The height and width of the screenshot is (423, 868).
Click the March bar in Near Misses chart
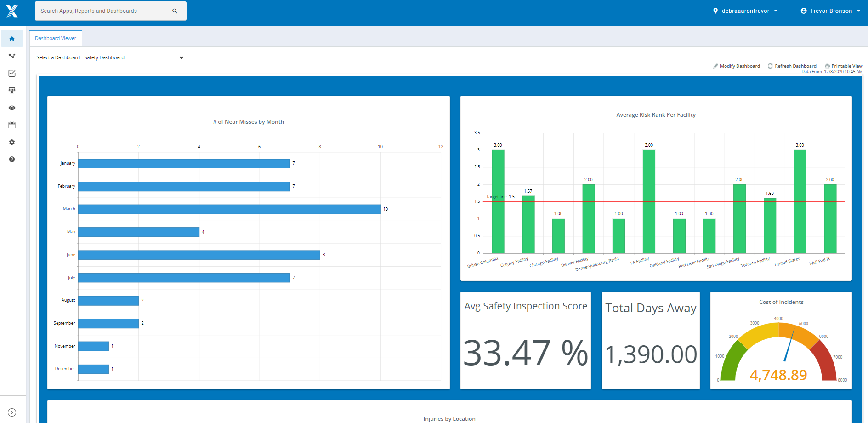(229, 209)
